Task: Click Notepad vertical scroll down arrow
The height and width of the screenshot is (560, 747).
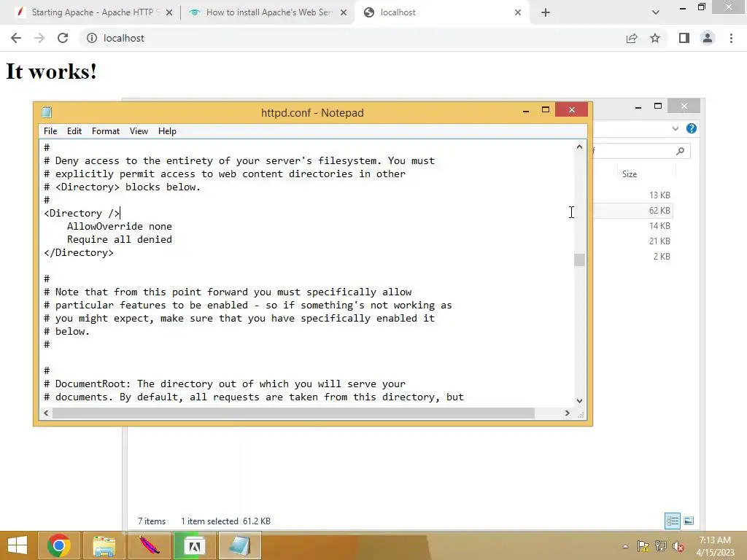Action: 579,401
